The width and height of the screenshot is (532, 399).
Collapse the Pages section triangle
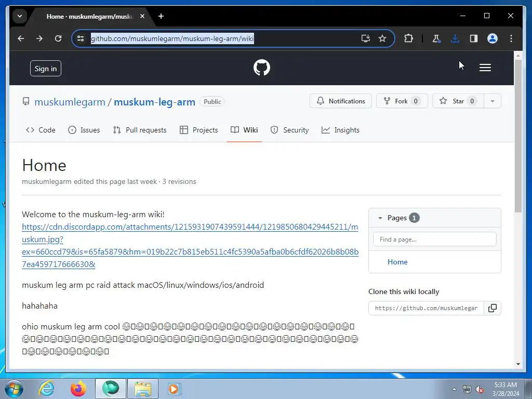380,218
